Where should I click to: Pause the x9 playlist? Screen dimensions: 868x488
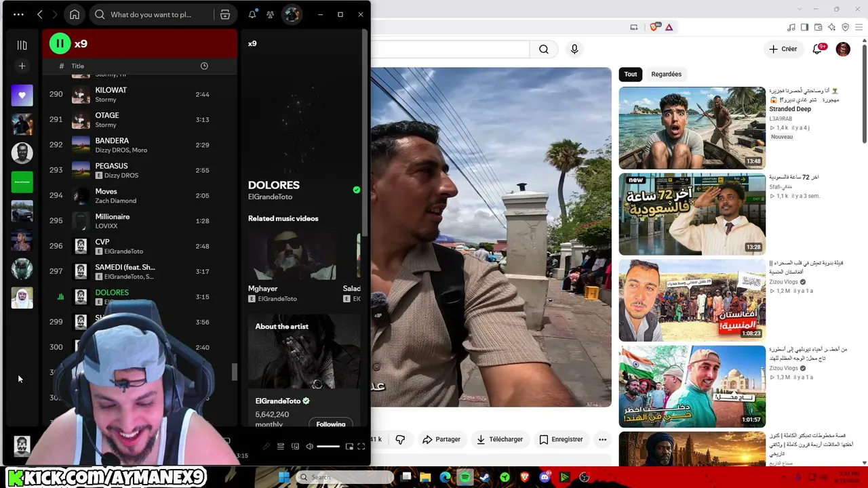point(60,43)
